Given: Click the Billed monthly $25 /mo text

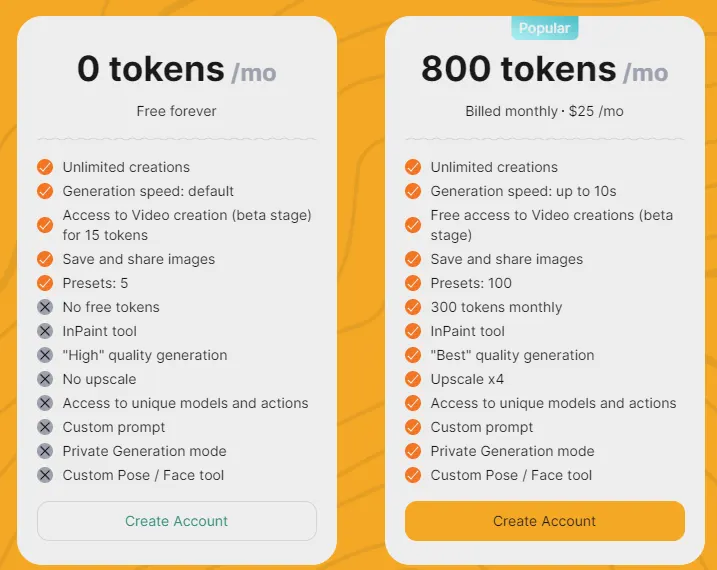Looking at the screenshot, I should (544, 111).
